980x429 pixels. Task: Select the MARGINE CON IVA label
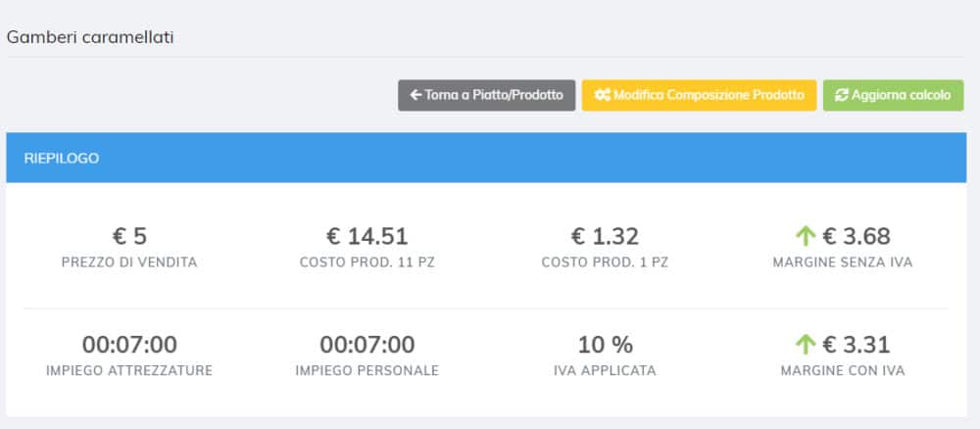click(x=843, y=371)
